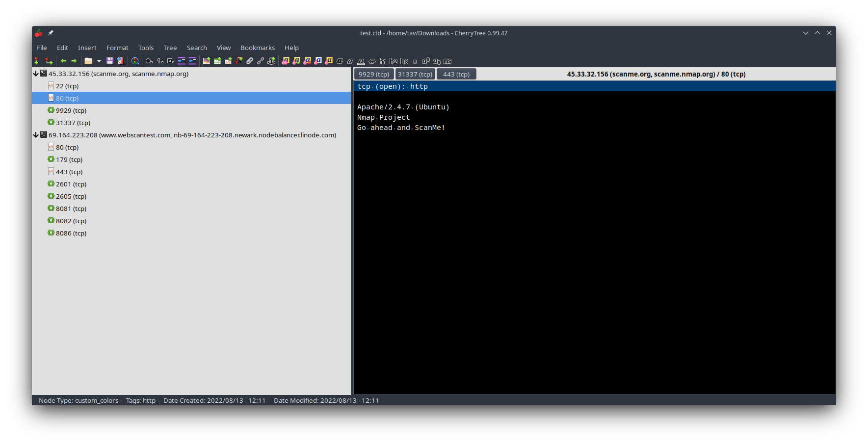Viewport: 868px width, 443px height.
Task: Switch to the 443 (tcp) tab
Action: (456, 74)
